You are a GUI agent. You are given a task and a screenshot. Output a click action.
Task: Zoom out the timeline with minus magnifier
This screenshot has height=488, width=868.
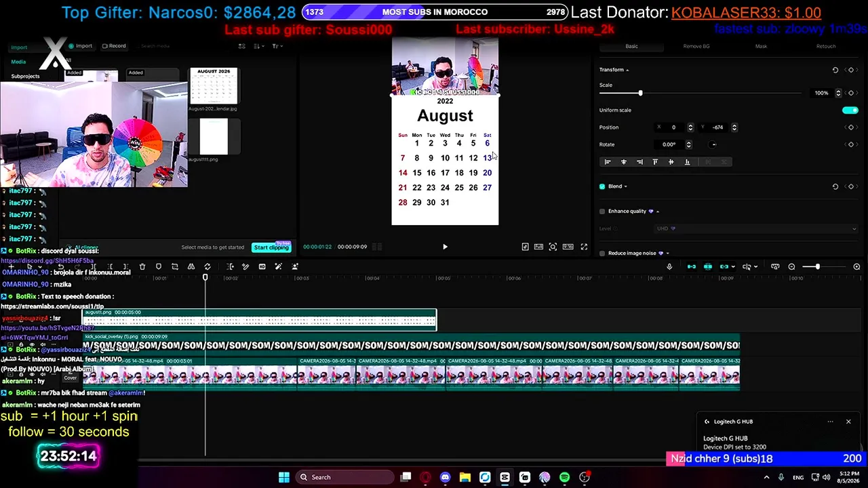pyautogui.click(x=791, y=267)
